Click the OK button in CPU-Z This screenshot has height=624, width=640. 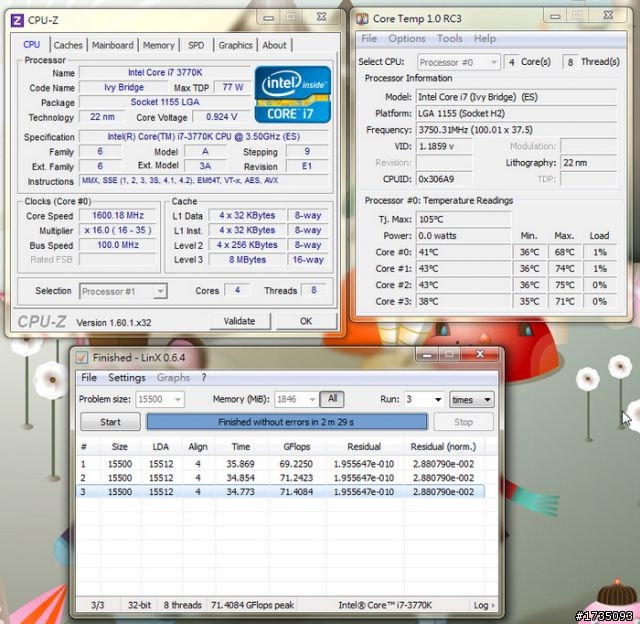[306, 321]
